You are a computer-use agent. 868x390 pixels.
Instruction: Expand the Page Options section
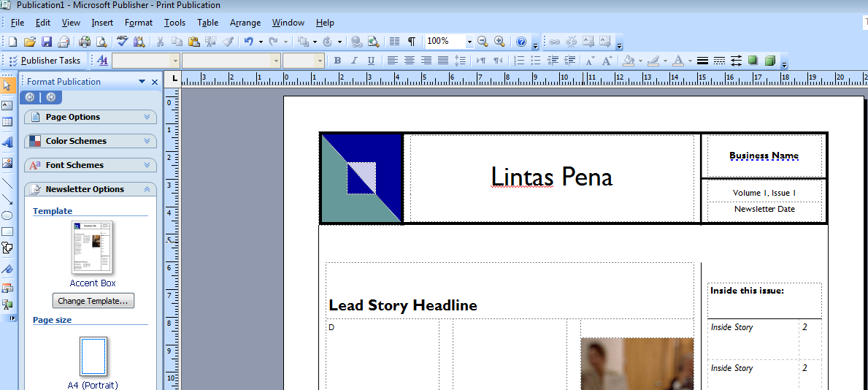pos(91,117)
